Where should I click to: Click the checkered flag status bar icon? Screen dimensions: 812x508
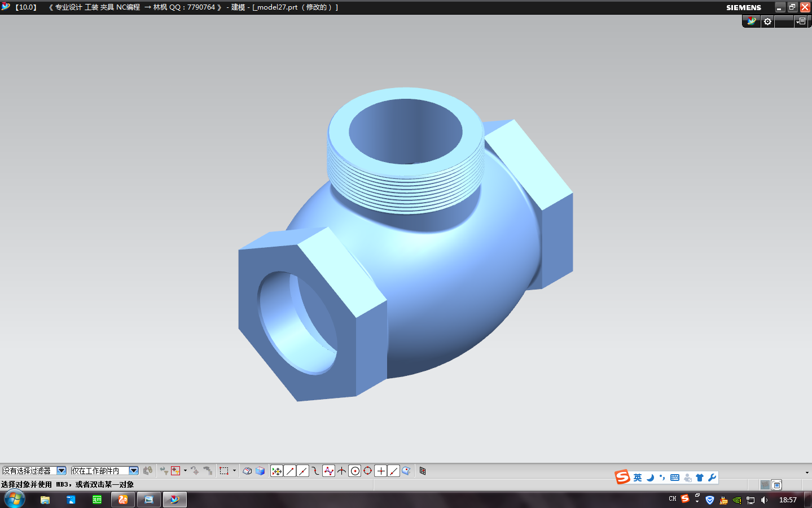(x=765, y=485)
